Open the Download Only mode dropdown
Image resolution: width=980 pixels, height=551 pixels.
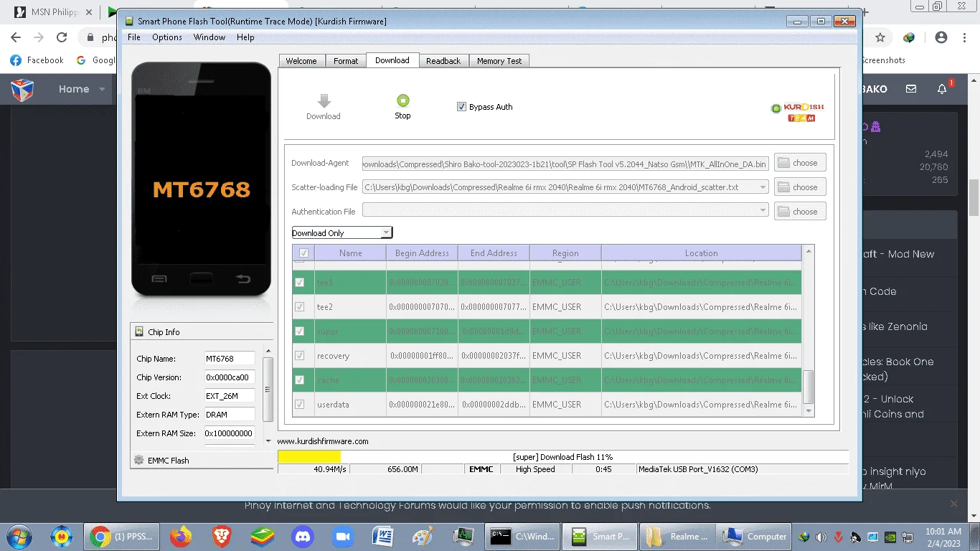[x=341, y=232]
